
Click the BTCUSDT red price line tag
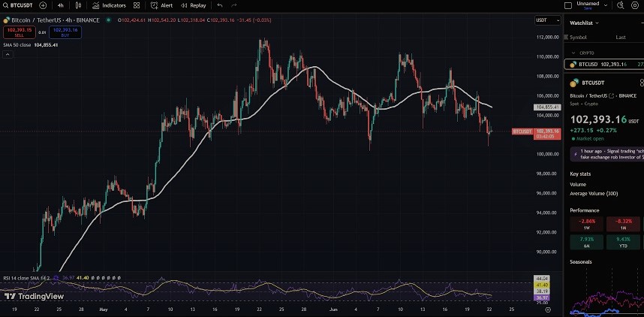pyautogui.click(x=522, y=131)
